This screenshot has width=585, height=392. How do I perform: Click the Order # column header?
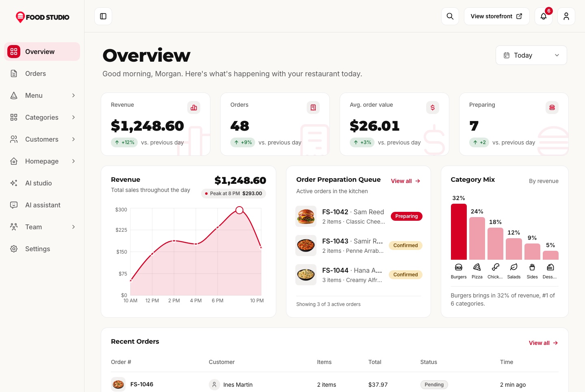tap(121, 362)
